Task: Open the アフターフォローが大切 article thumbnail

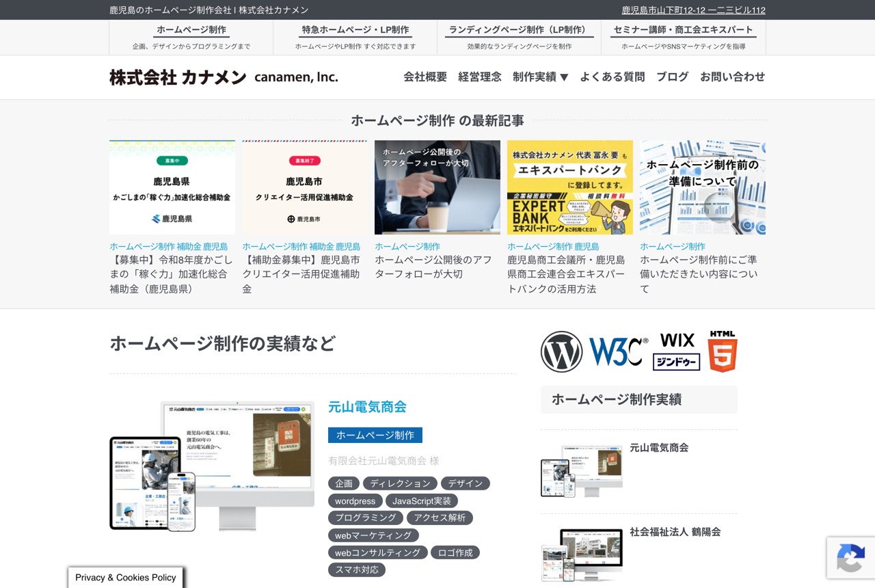Action: click(437, 187)
